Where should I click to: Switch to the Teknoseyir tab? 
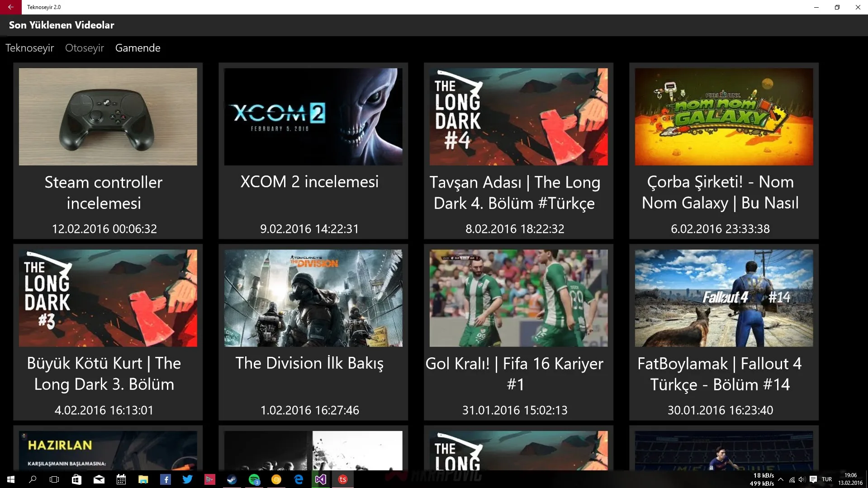pyautogui.click(x=30, y=48)
